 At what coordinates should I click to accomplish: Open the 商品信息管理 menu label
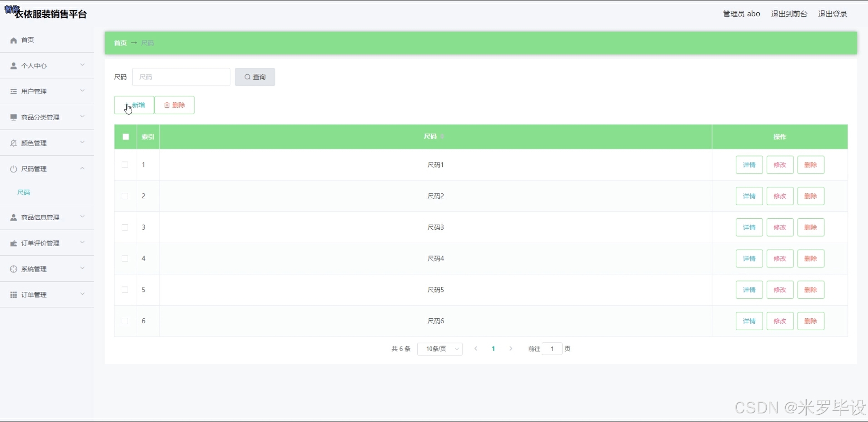[x=40, y=217]
